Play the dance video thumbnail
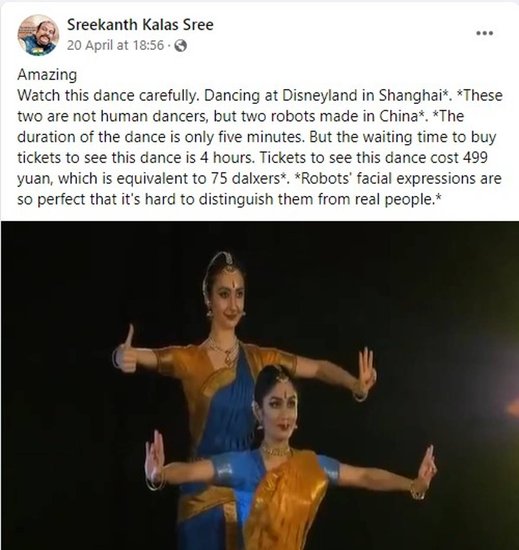The image size is (519, 550). click(260, 385)
